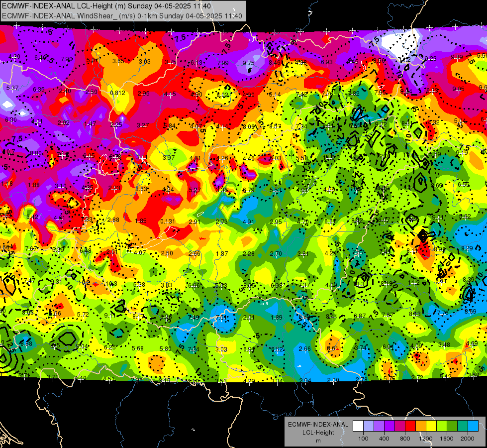
Task: Click the orange legend swatch
Action: coord(421,426)
